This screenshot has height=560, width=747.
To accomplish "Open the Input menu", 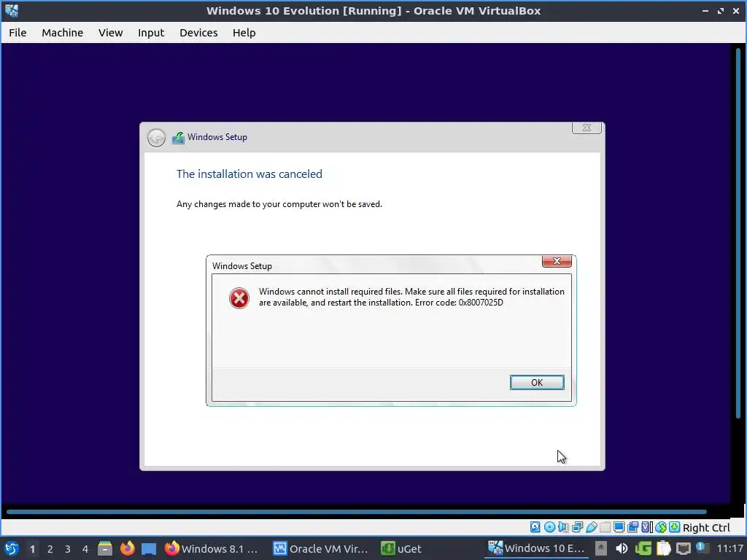I will pyautogui.click(x=151, y=32).
